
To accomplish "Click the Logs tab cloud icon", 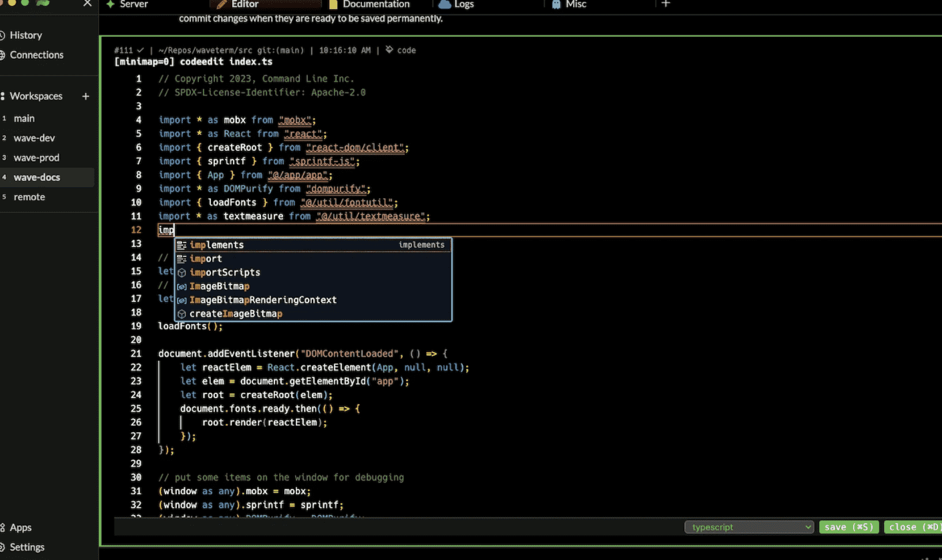I will [444, 5].
